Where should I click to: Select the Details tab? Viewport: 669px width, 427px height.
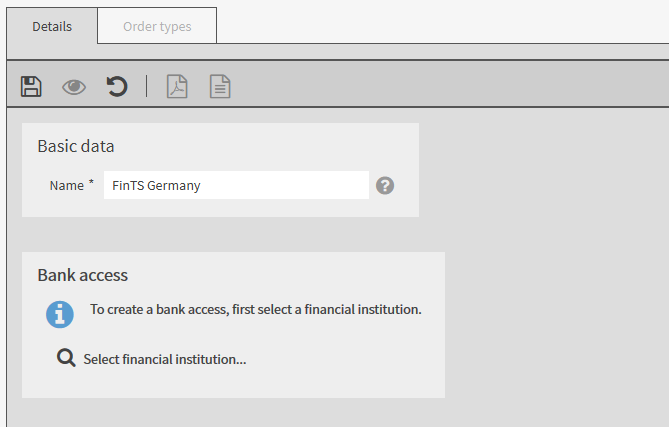(x=52, y=26)
